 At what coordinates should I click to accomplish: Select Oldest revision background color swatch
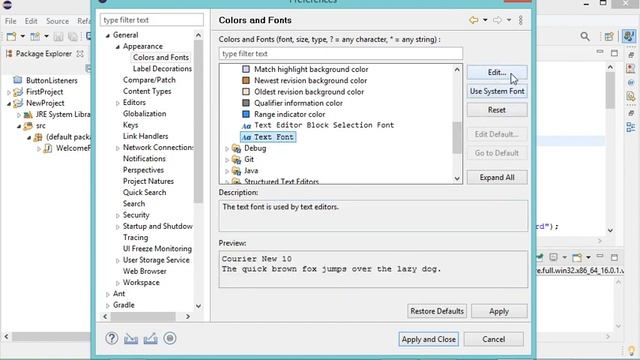coord(246,92)
